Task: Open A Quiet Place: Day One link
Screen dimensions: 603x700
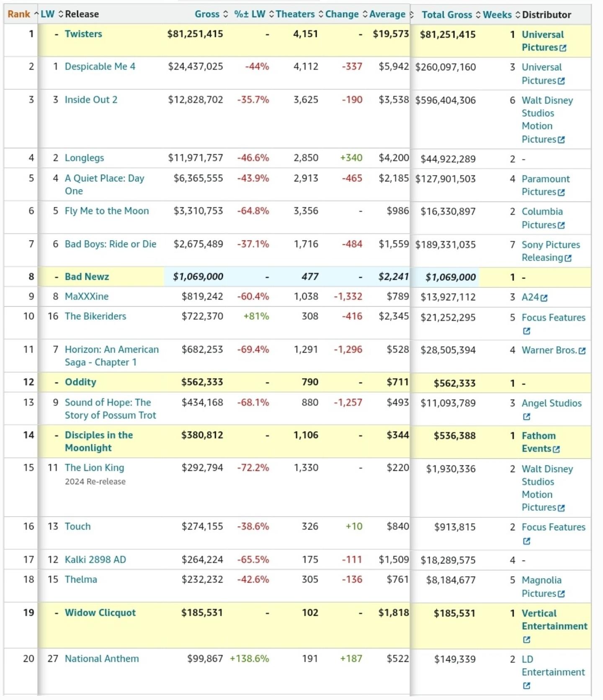Action: [104, 184]
